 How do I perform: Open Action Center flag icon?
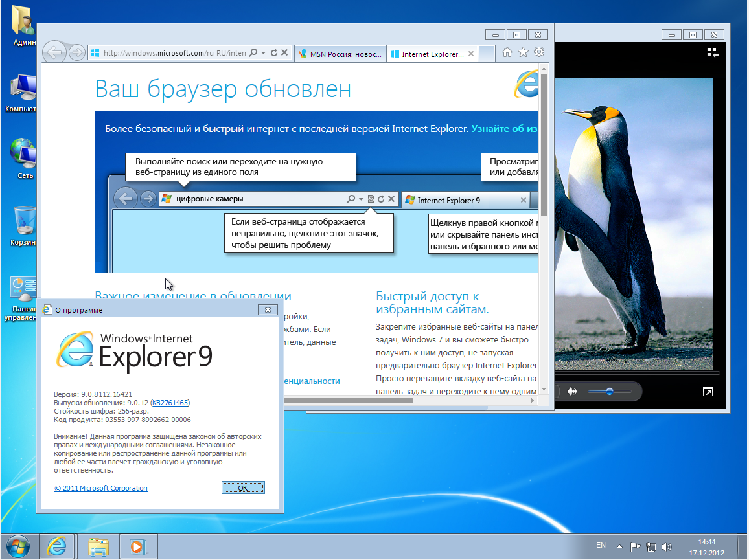(x=635, y=546)
